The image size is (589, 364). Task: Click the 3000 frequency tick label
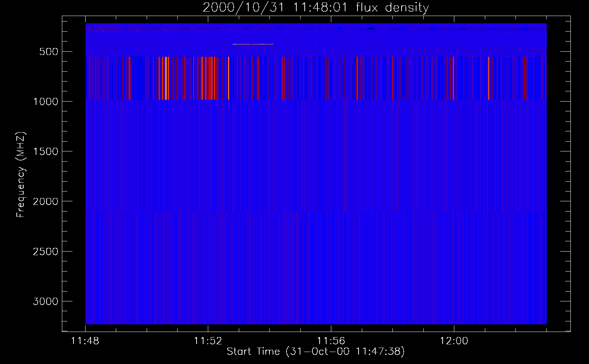46,301
